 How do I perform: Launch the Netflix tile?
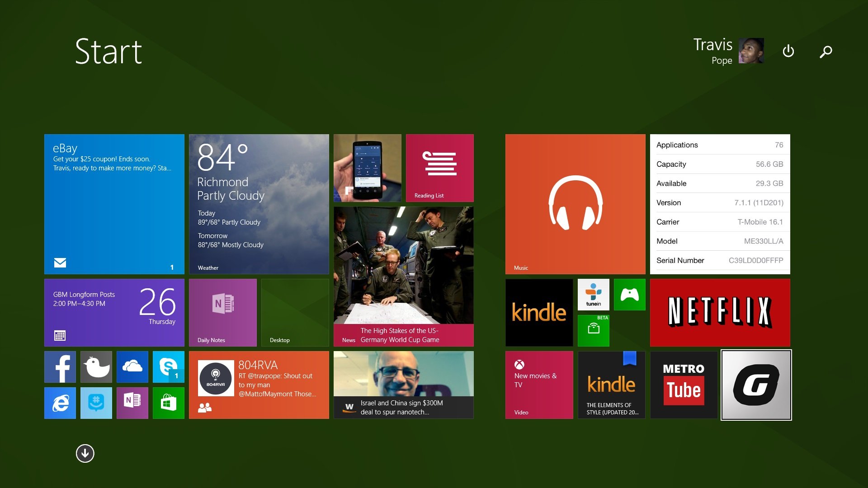720,313
